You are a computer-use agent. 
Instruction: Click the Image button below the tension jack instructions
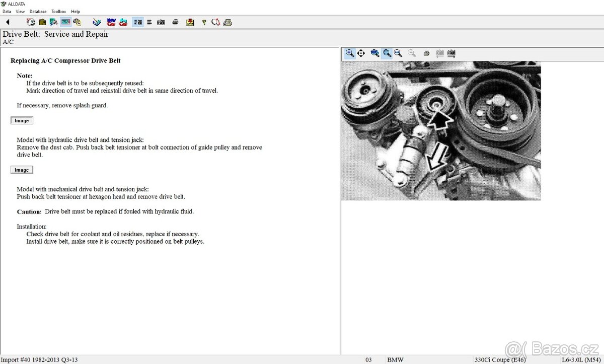22,170
